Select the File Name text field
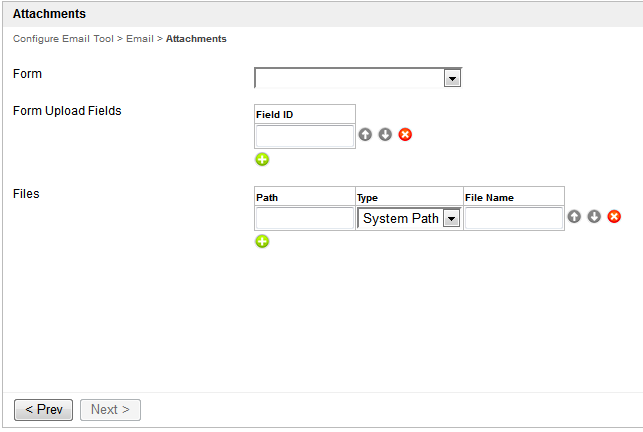The height and width of the screenshot is (432, 643). 514,218
